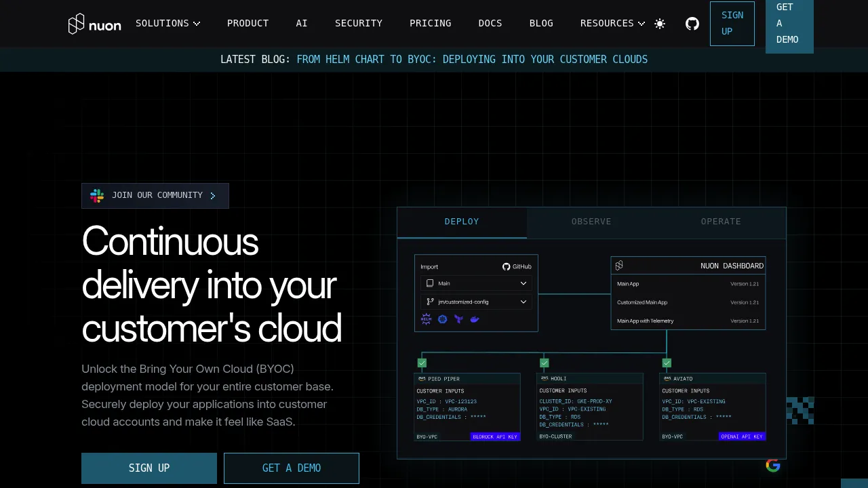The height and width of the screenshot is (488, 868).
Task: Go to the Security page
Action: pyautogui.click(x=359, y=23)
